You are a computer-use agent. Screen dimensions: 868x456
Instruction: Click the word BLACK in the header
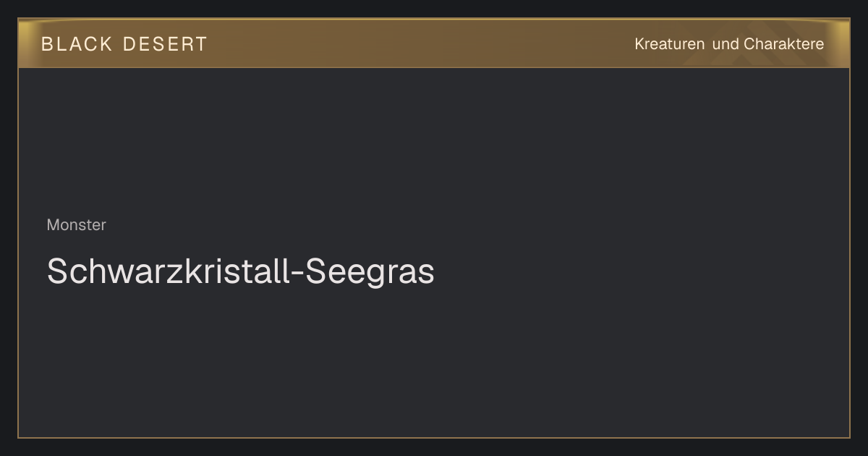[77, 44]
